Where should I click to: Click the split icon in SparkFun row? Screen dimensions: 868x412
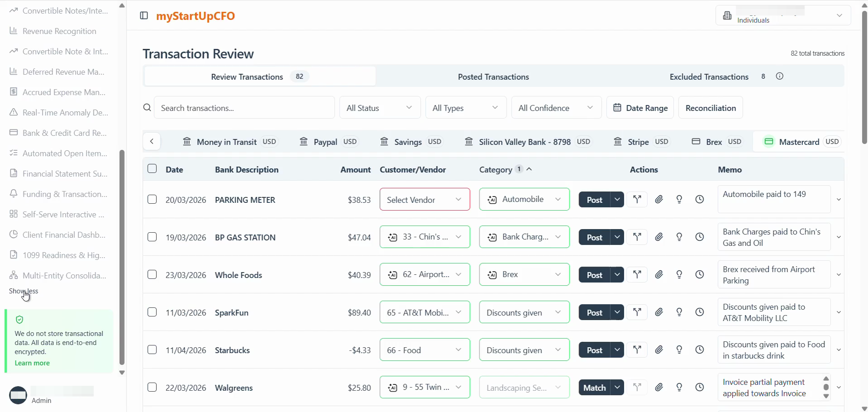coord(637,312)
